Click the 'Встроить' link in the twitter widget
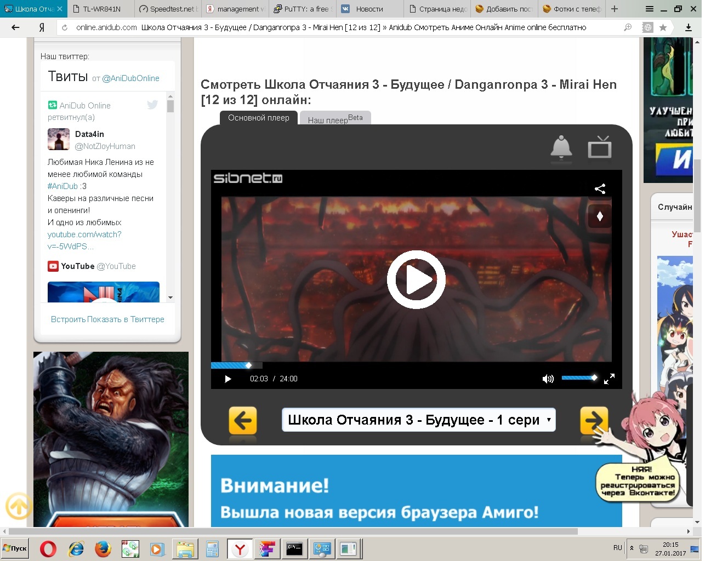This screenshot has height=561, width=728. 68,319
